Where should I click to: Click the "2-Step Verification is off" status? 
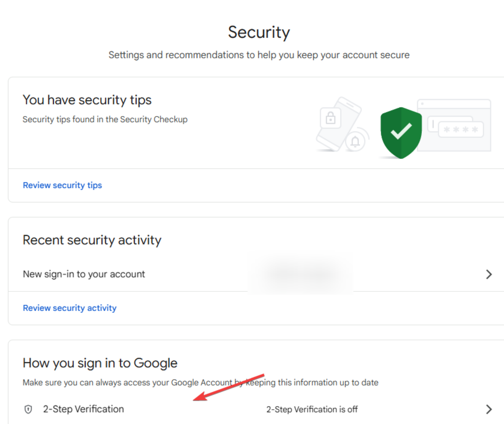(312, 409)
